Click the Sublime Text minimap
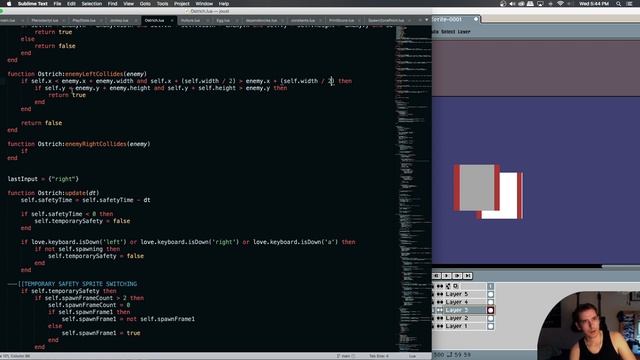The image size is (640, 360). click(413, 188)
